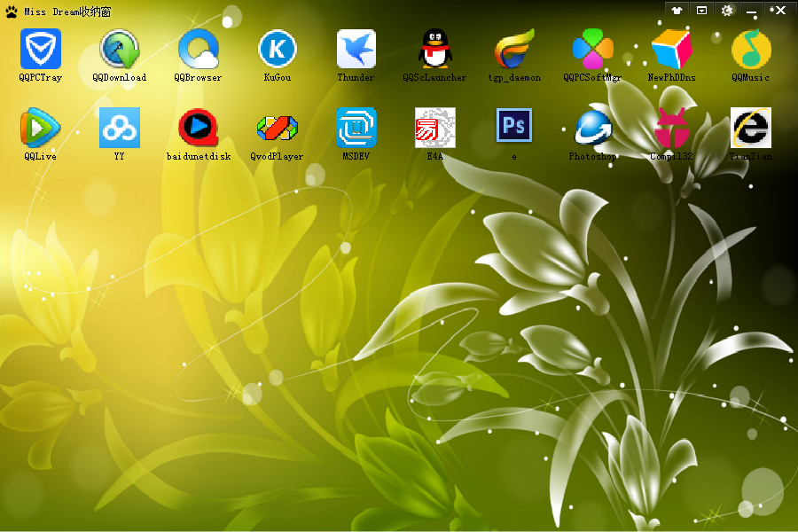
Task: Launch the QQDownload shortcut
Action: tap(120, 49)
